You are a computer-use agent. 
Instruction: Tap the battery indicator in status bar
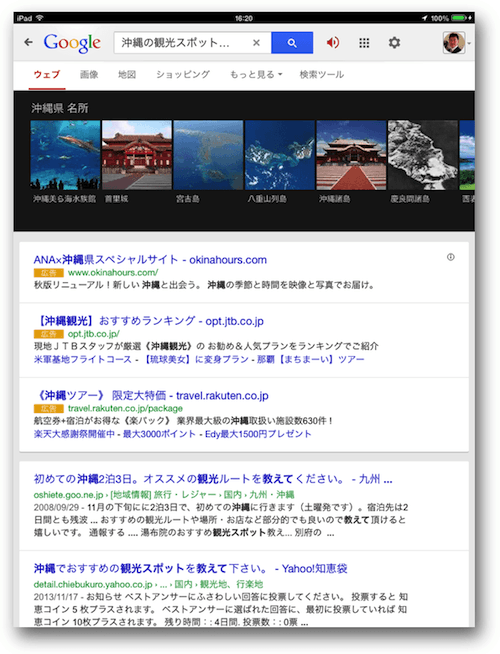(x=459, y=18)
